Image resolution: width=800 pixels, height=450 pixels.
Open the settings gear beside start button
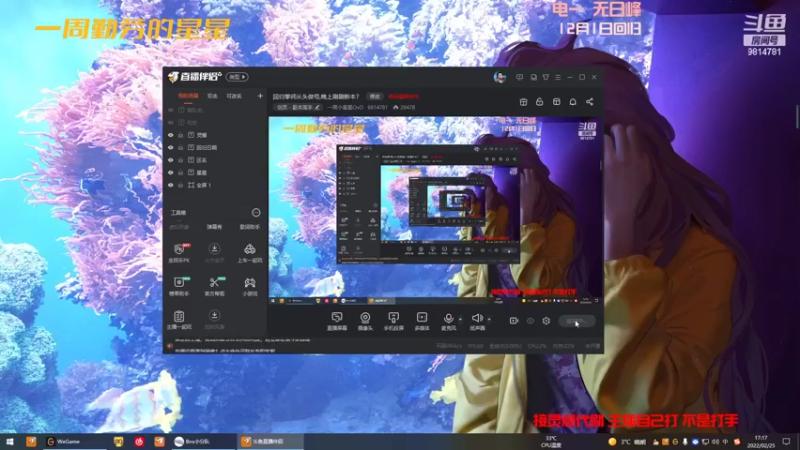coord(546,321)
